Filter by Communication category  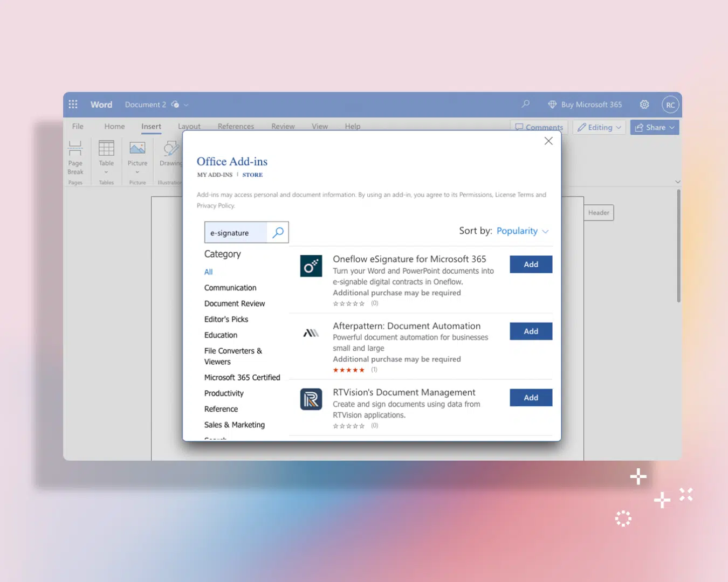[230, 288]
